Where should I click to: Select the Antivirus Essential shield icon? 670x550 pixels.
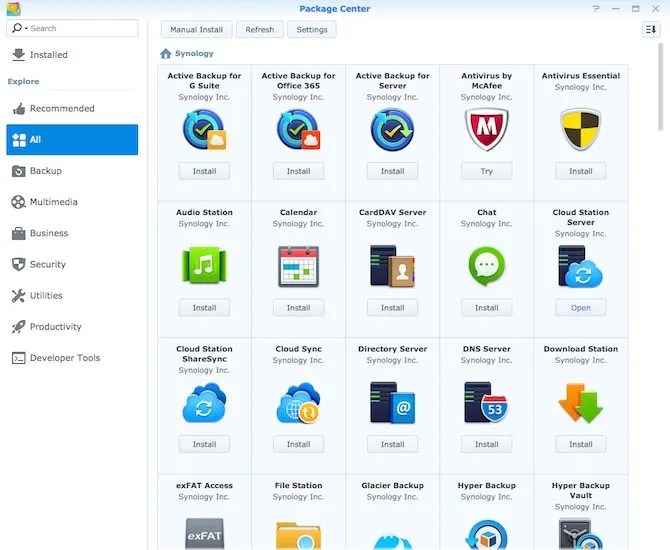click(x=580, y=129)
